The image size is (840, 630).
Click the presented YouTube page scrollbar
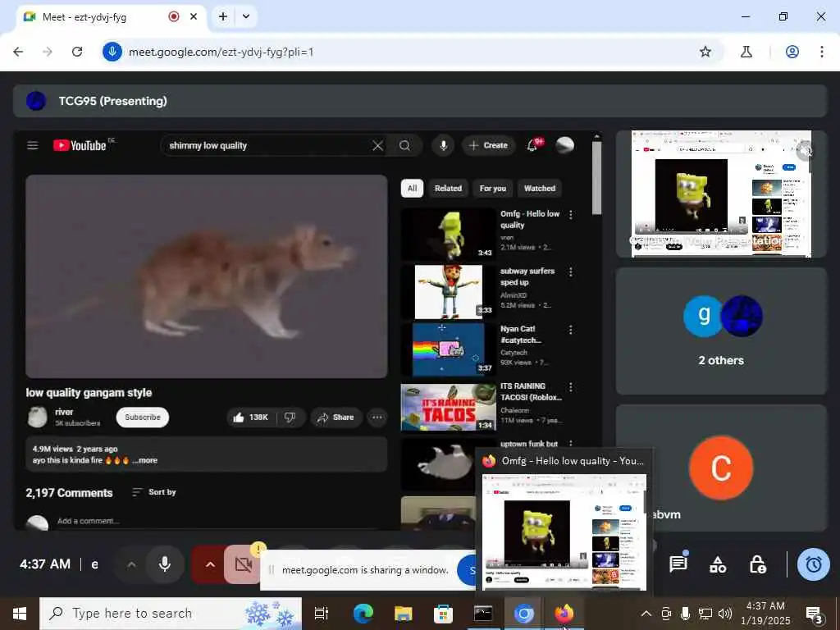point(597,177)
